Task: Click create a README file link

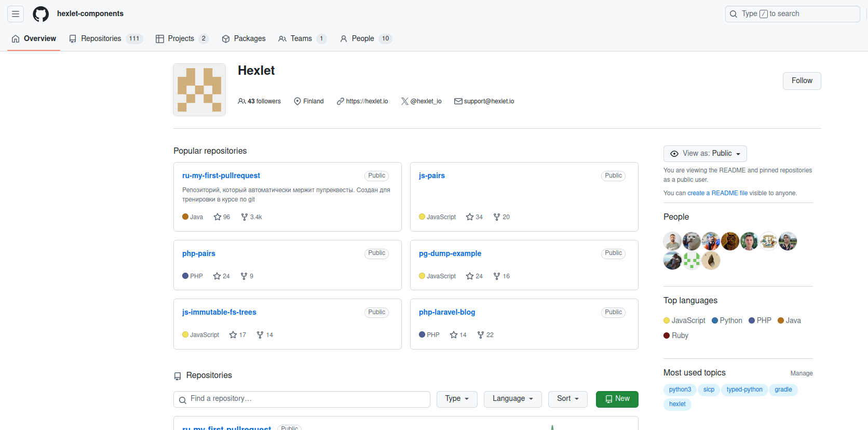Action: pyautogui.click(x=717, y=193)
